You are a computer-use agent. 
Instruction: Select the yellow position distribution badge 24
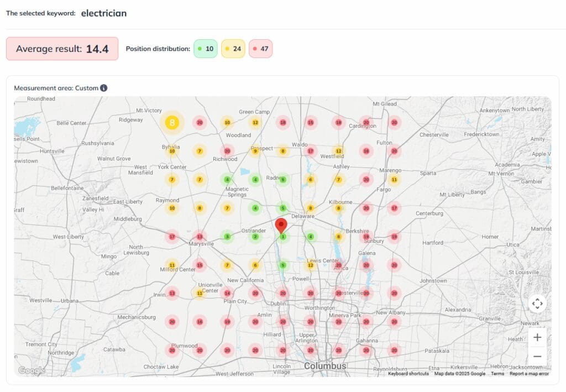(x=233, y=49)
